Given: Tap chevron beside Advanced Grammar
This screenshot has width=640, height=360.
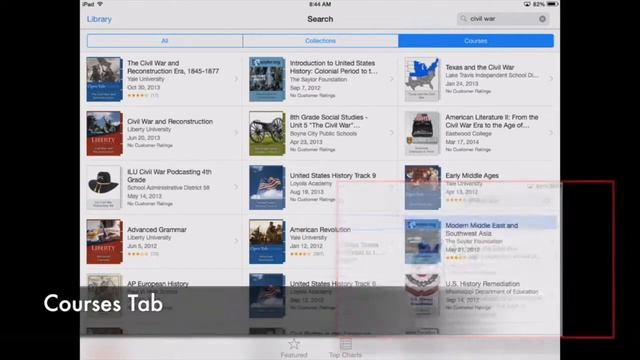Looking at the screenshot, I should click(x=236, y=241).
